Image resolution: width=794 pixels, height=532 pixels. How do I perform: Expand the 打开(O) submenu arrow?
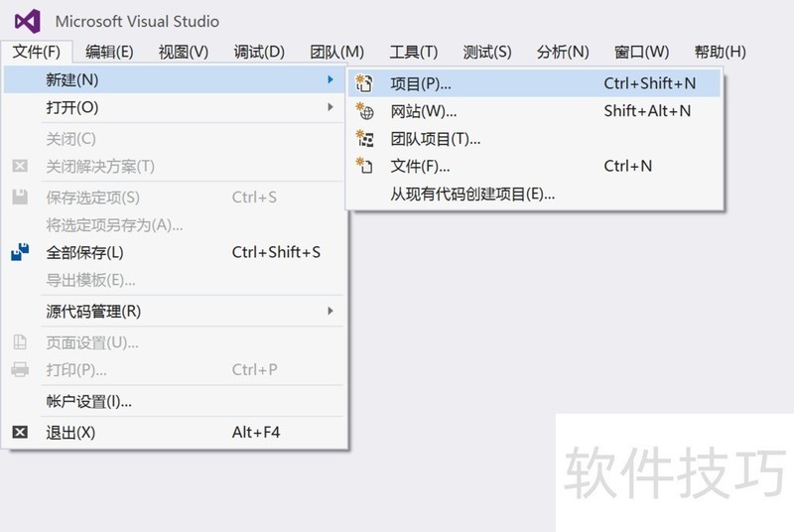coord(331,107)
